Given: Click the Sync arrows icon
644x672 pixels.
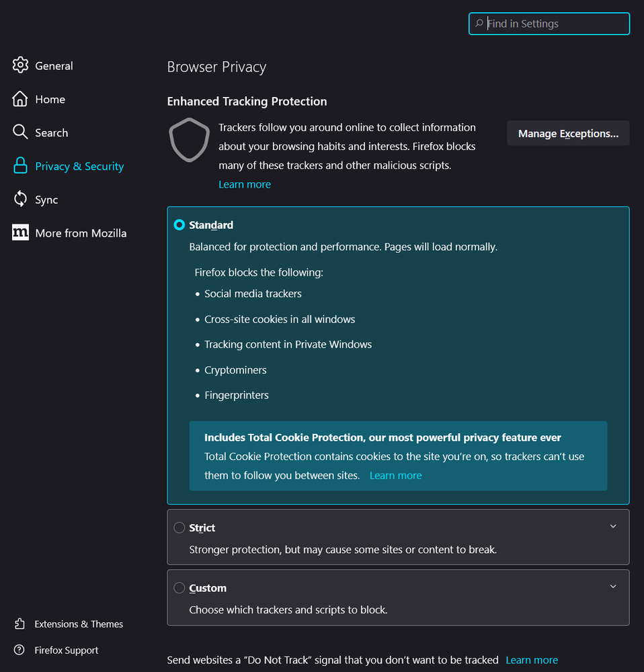Looking at the screenshot, I should point(20,199).
